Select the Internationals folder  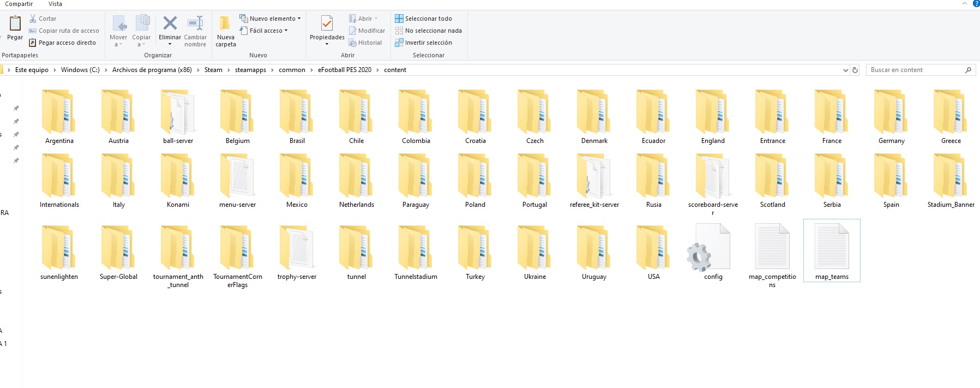point(59,181)
